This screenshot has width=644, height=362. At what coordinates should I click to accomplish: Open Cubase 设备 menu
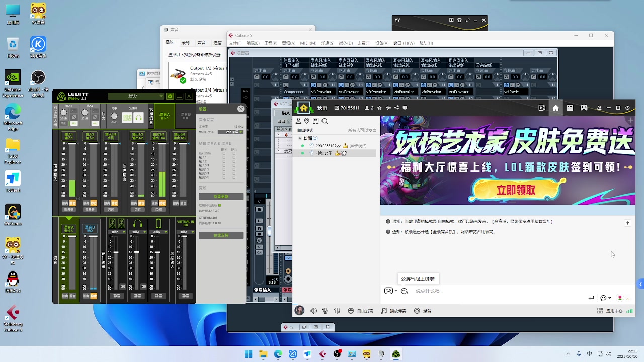click(x=382, y=43)
